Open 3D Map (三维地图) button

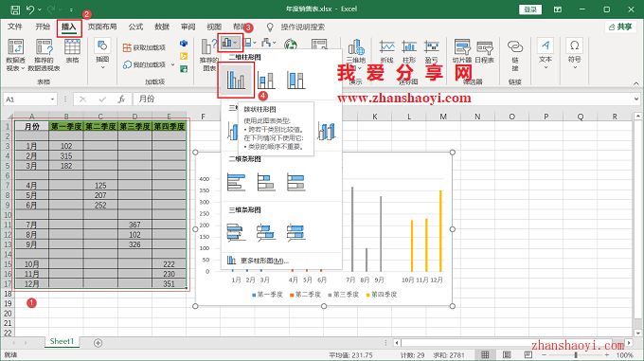tap(356, 54)
